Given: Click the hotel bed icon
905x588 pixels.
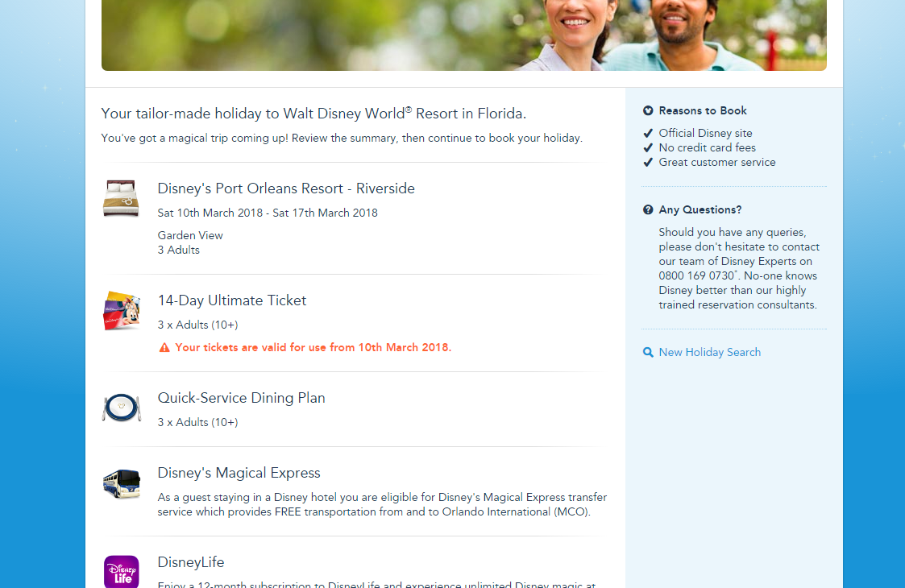Looking at the screenshot, I should (121, 198).
